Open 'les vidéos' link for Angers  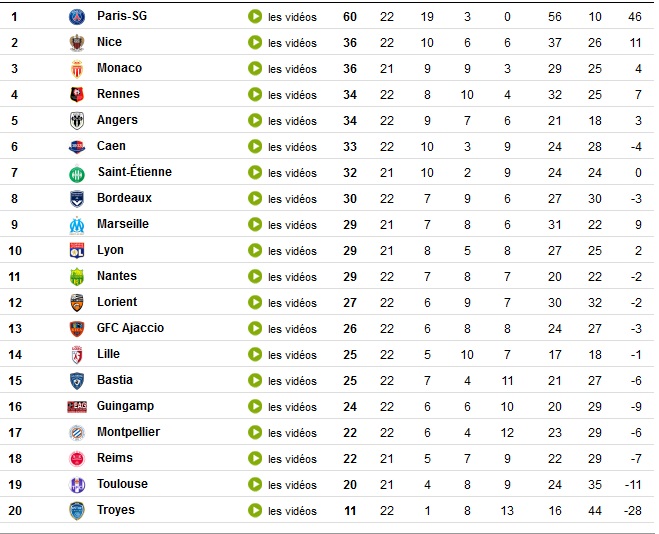pyautogui.click(x=292, y=121)
